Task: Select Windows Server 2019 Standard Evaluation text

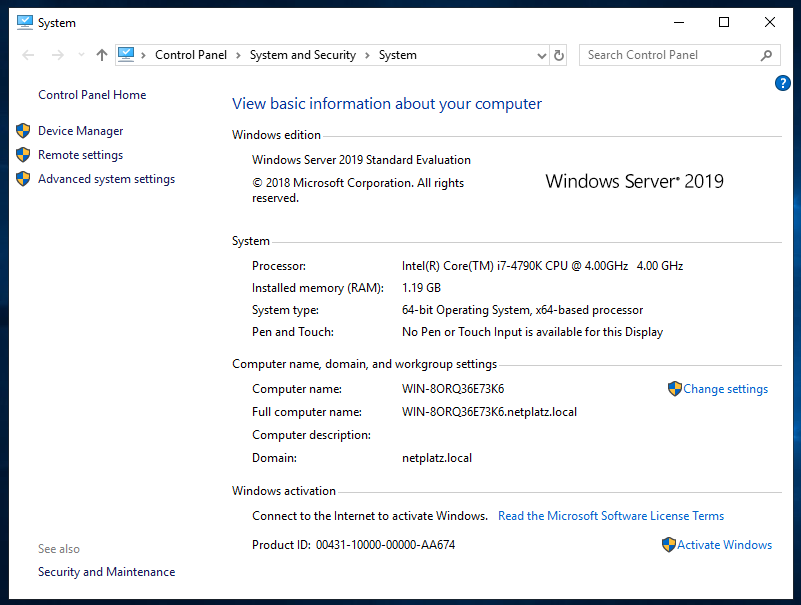Action: pyautogui.click(x=361, y=160)
